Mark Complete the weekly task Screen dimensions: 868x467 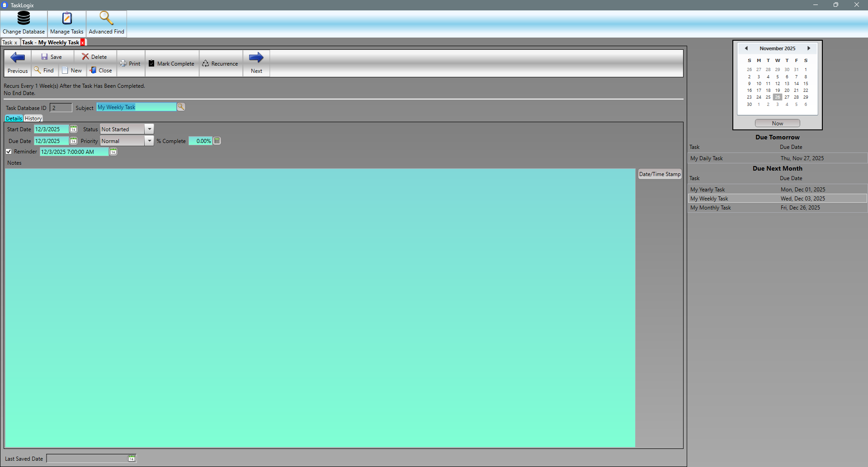tap(171, 64)
